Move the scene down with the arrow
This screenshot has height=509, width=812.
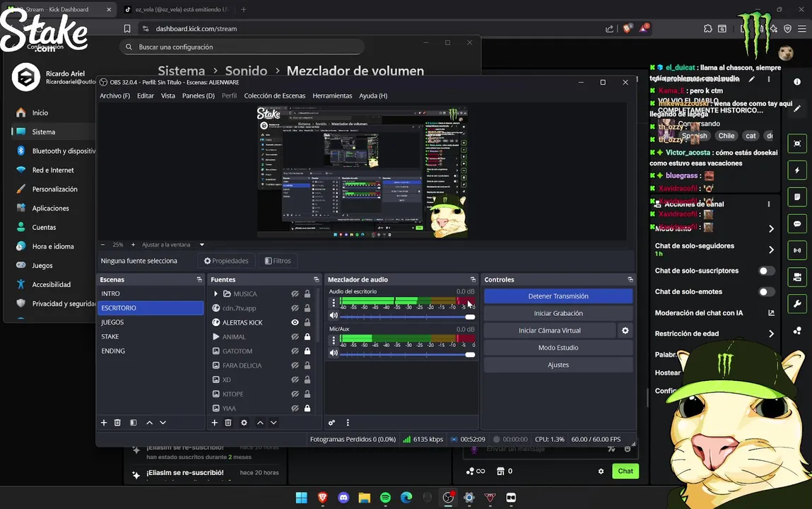pos(163,423)
